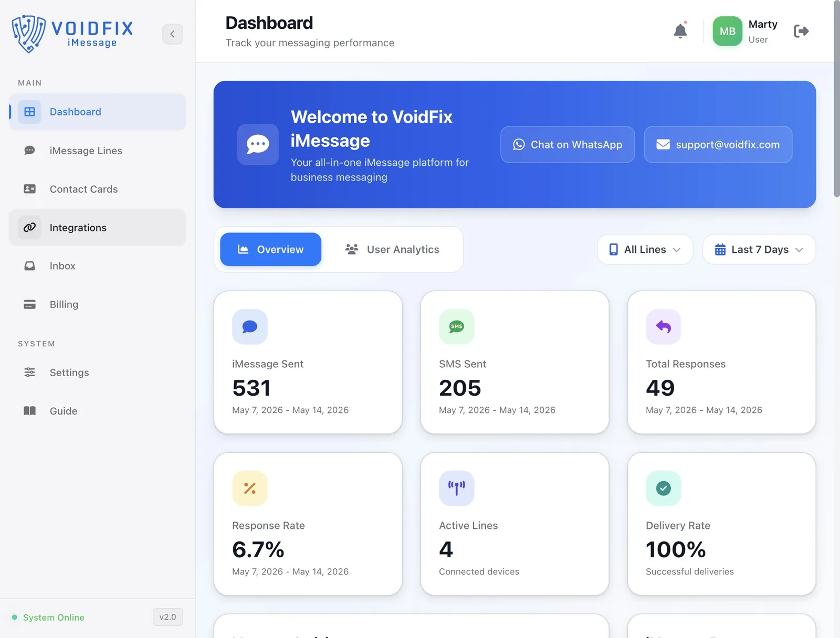Open the All Lines dropdown
Screen dimensions: 840x638
(x=645, y=249)
